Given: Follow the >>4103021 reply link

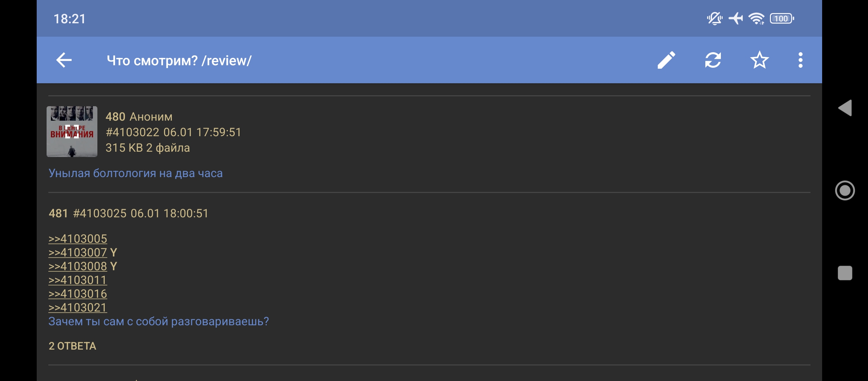Looking at the screenshot, I should click(78, 308).
